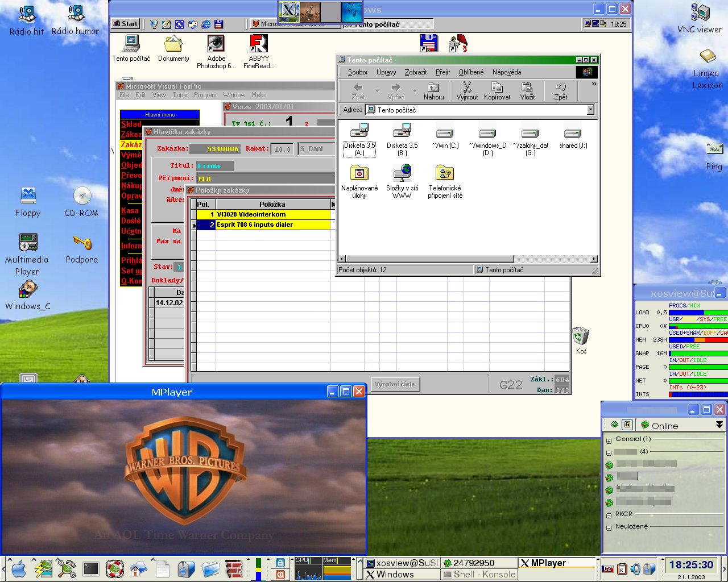This screenshot has width=728, height=582.
Task: Open the Zobrazit menu
Action: (x=416, y=72)
